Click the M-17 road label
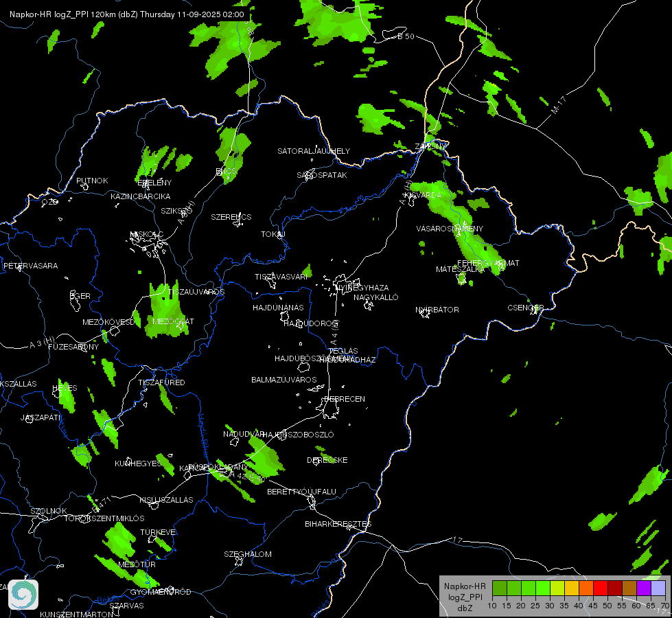The image size is (672, 618). click(559, 105)
